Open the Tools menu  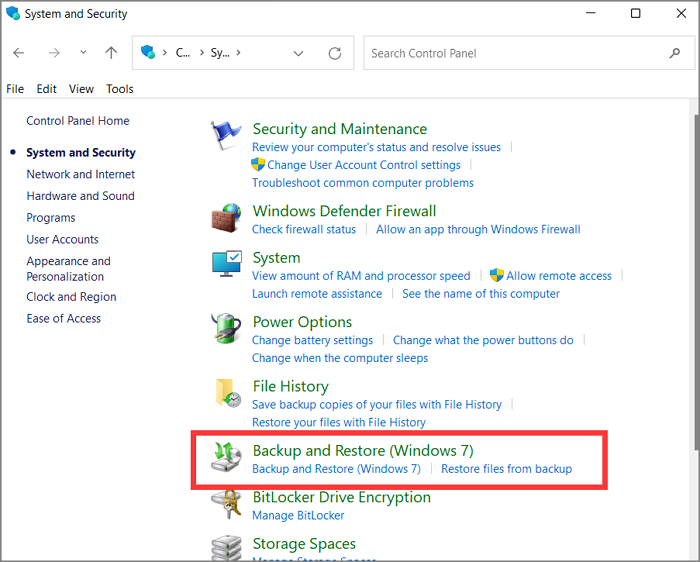(x=120, y=89)
